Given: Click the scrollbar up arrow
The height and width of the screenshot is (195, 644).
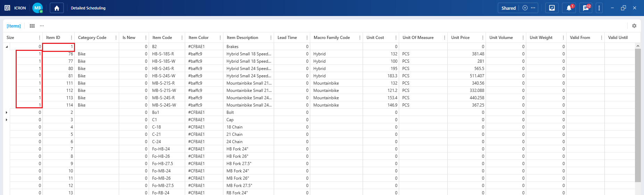Looking at the screenshot, I should (638, 46).
